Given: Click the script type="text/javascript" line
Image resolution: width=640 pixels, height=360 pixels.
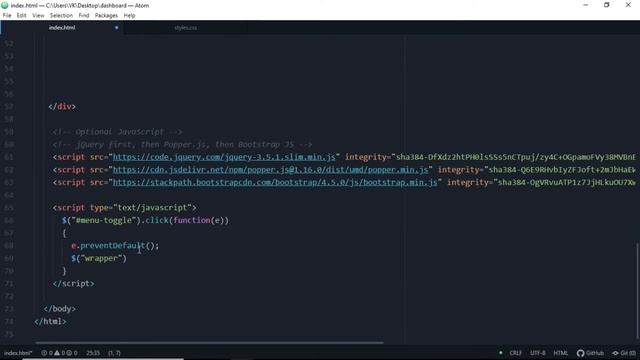Looking at the screenshot, I should pos(124,208).
